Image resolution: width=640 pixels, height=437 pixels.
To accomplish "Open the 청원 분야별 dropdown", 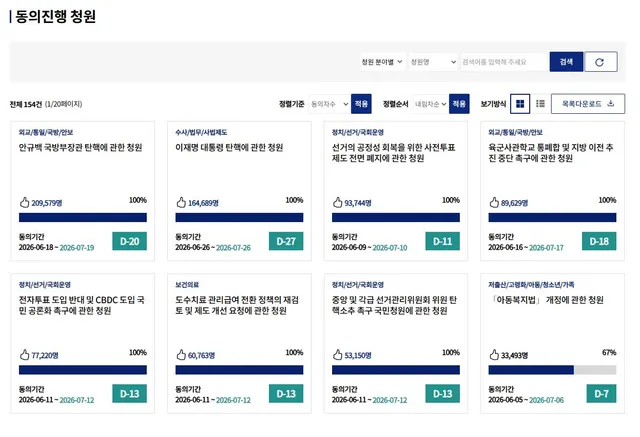I will click(x=382, y=62).
